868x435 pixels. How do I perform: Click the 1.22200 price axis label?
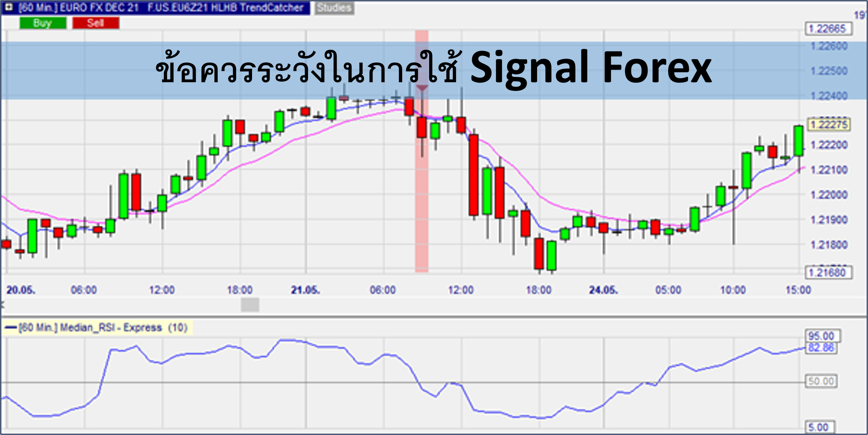pos(829,145)
